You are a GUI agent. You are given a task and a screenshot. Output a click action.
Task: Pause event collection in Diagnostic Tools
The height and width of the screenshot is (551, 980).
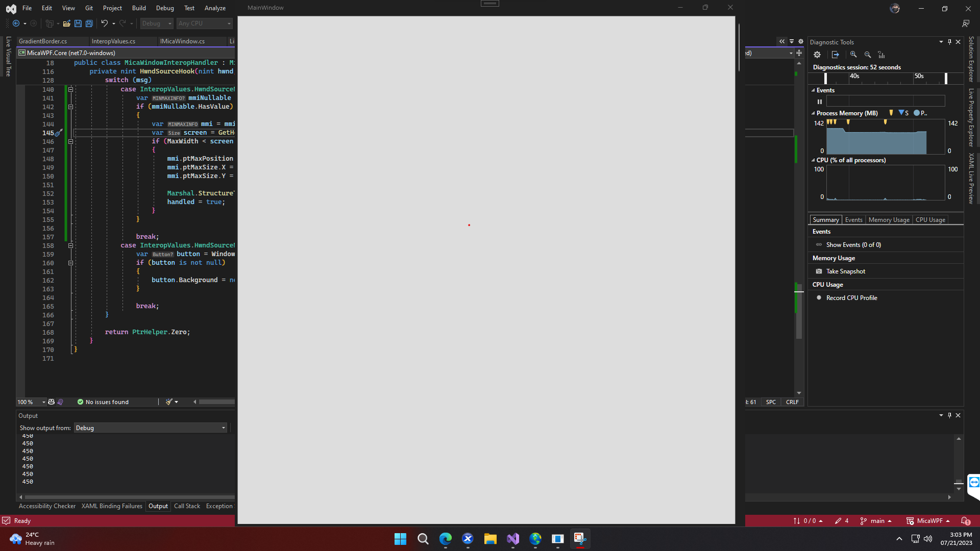coord(820,102)
